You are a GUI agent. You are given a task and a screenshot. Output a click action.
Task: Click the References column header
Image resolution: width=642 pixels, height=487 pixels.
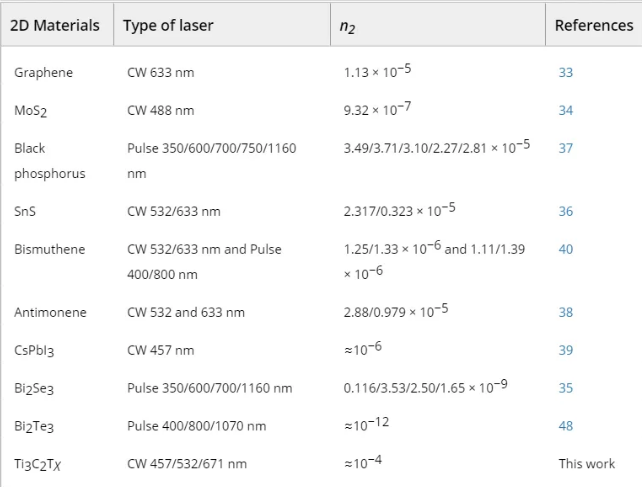point(593,26)
